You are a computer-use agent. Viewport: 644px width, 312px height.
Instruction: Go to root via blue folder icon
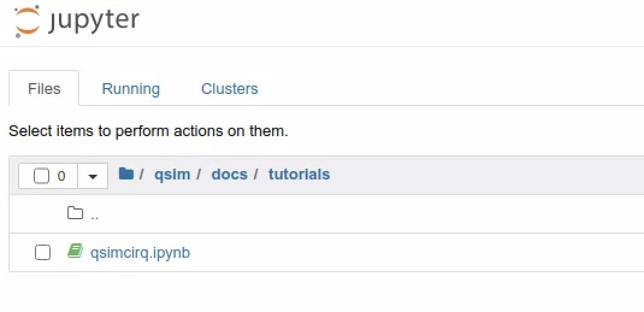[126, 174]
